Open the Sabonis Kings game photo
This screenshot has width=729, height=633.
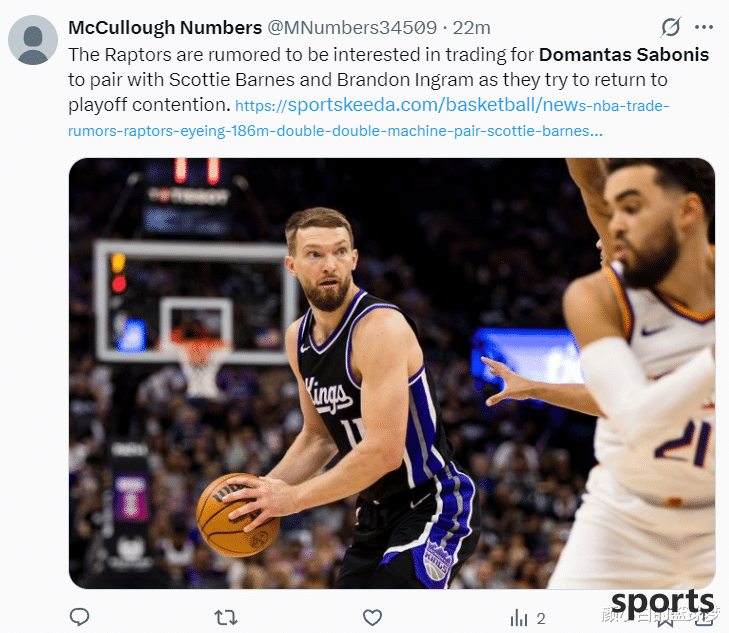(392, 373)
